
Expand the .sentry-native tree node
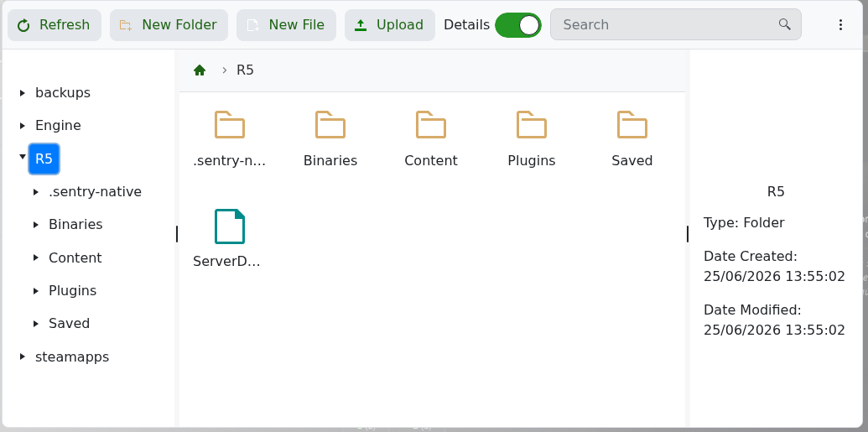(35, 192)
